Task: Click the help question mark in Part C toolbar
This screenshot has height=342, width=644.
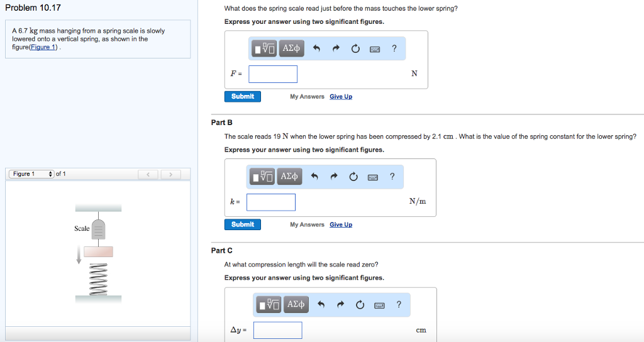Action: 399,305
